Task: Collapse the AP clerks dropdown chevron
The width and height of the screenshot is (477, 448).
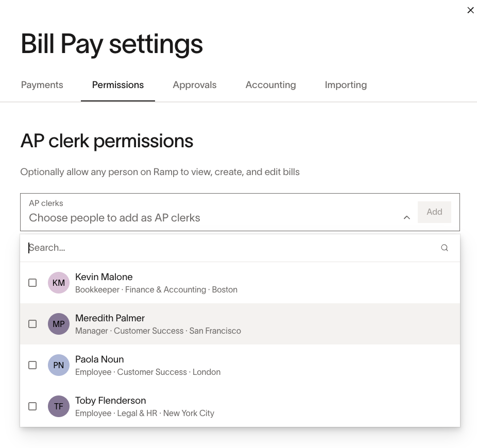Action: tap(407, 218)
